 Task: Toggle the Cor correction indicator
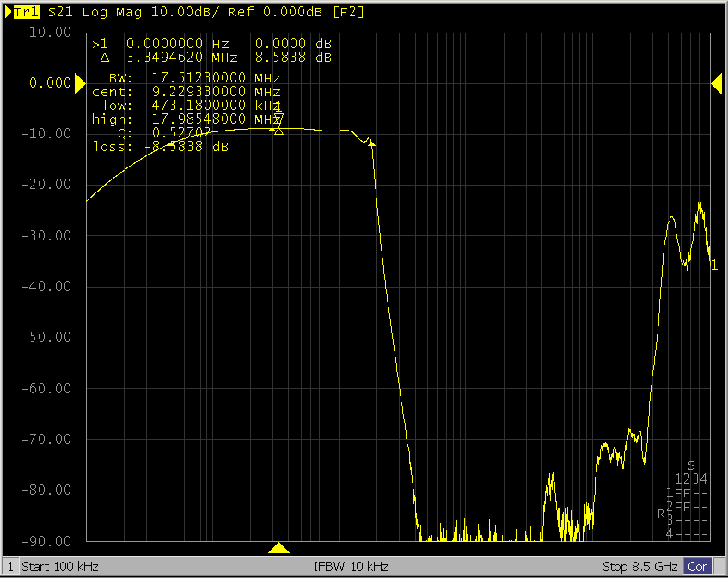(x=695, y=567)
